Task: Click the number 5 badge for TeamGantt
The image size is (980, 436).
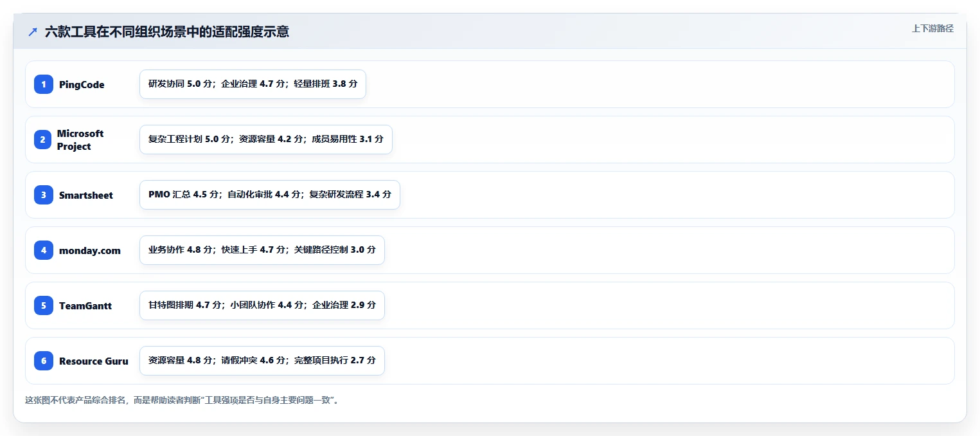Action: click(x=44, y=305)
